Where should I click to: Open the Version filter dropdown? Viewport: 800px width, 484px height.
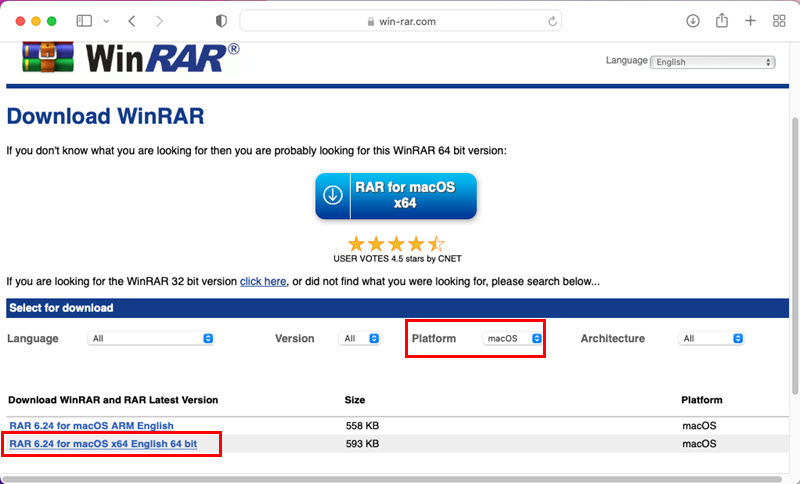359,338
